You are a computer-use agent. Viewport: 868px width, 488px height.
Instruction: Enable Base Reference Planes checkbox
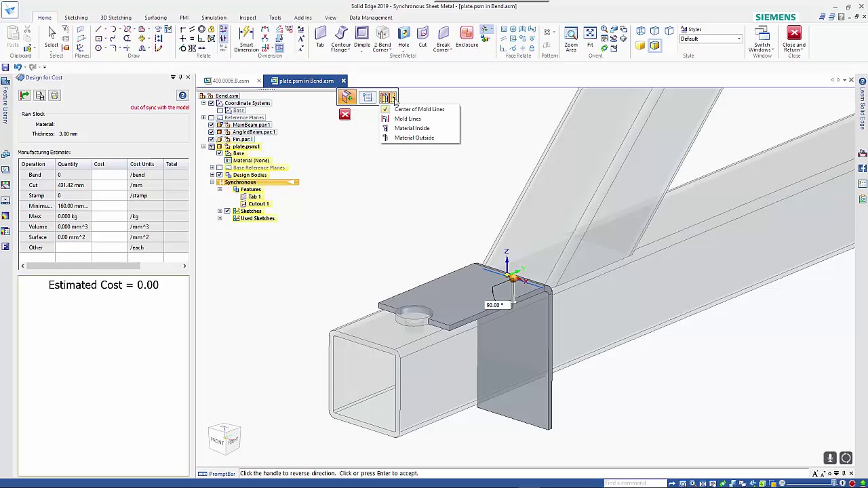[x=219, y=168]
